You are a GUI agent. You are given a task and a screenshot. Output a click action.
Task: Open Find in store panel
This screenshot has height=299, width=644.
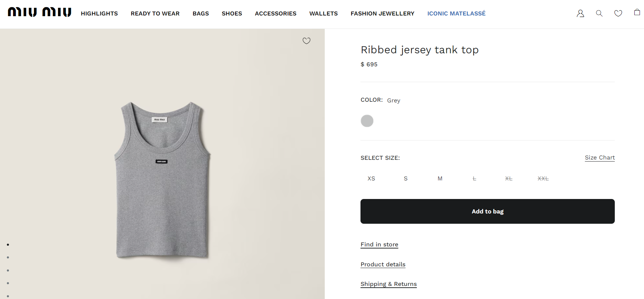(x=379, y=244)
